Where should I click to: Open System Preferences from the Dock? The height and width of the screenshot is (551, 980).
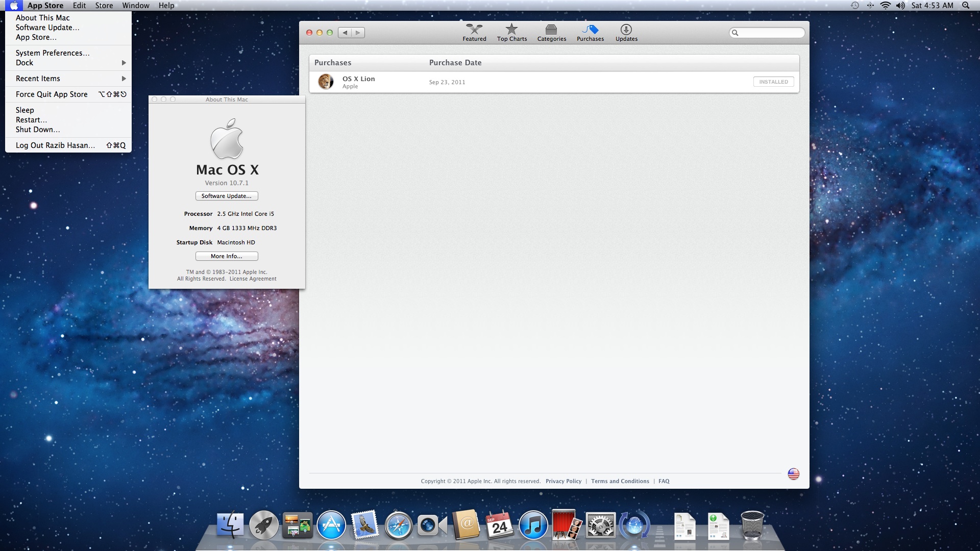pos(600,525)
